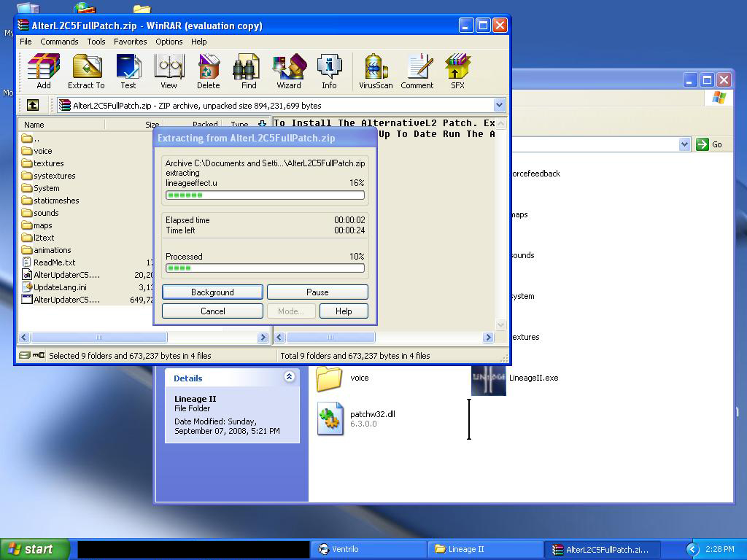Select the textures folder in archive list
747x560 pixels.
click(42, 163)
